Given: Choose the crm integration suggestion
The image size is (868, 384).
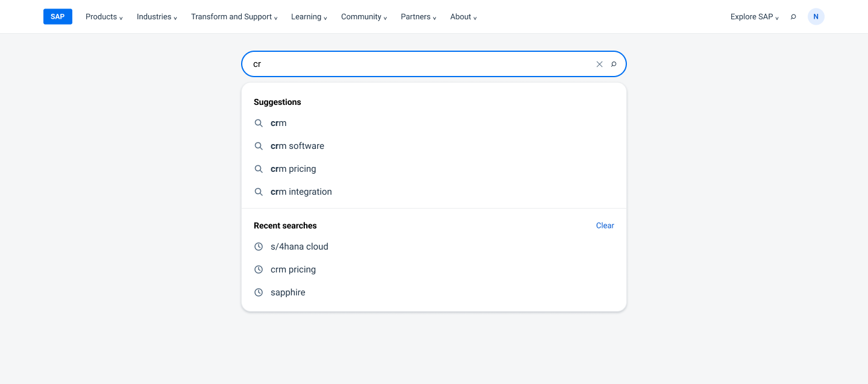Looking at the screenshot, I should [434, 192].
